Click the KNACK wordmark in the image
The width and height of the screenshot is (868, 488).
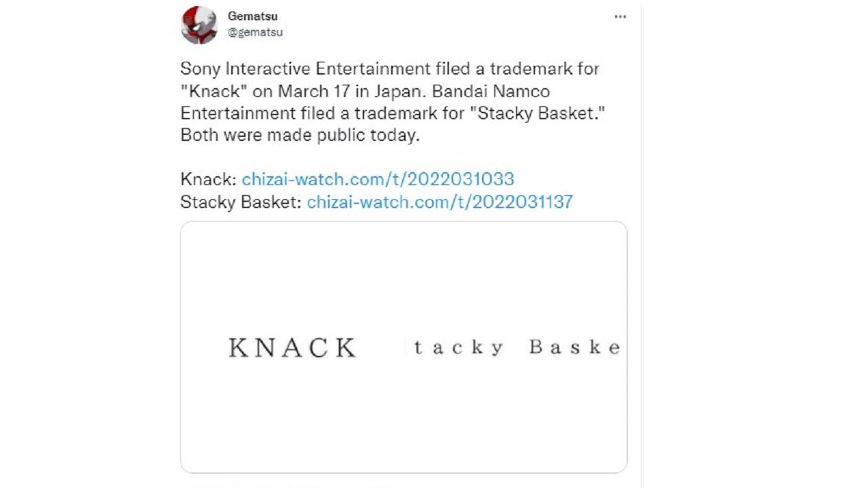coord(292,348)
